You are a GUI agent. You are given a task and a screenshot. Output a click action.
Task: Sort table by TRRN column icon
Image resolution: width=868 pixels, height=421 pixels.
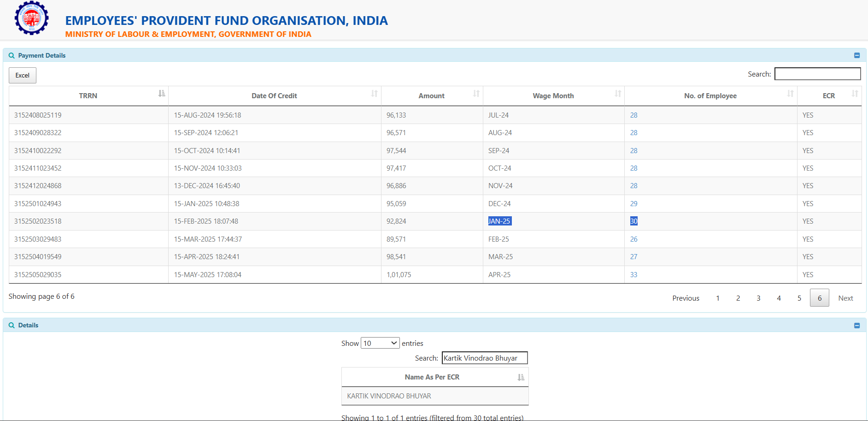[161, 94]
